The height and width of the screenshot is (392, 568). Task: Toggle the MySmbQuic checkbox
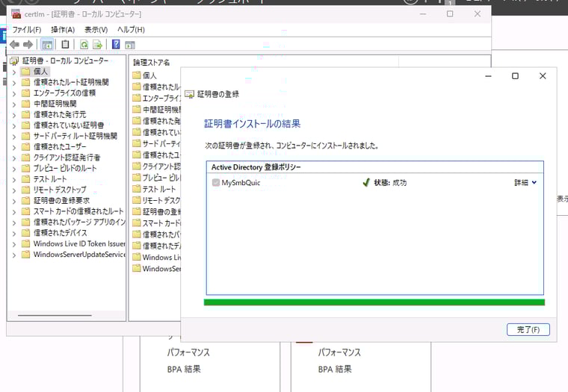tap(216, 183)
